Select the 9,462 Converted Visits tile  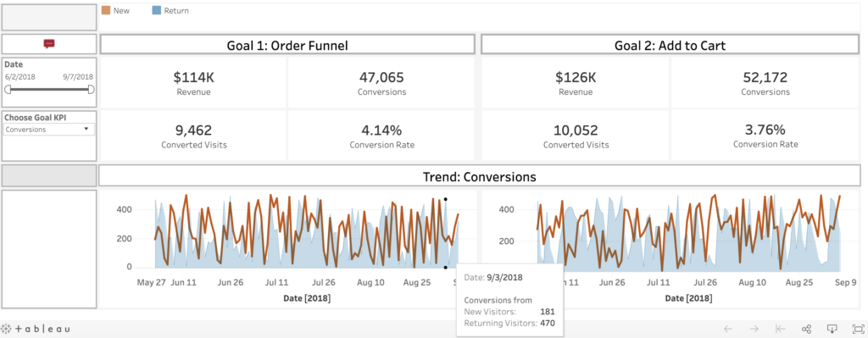[194, 136]
